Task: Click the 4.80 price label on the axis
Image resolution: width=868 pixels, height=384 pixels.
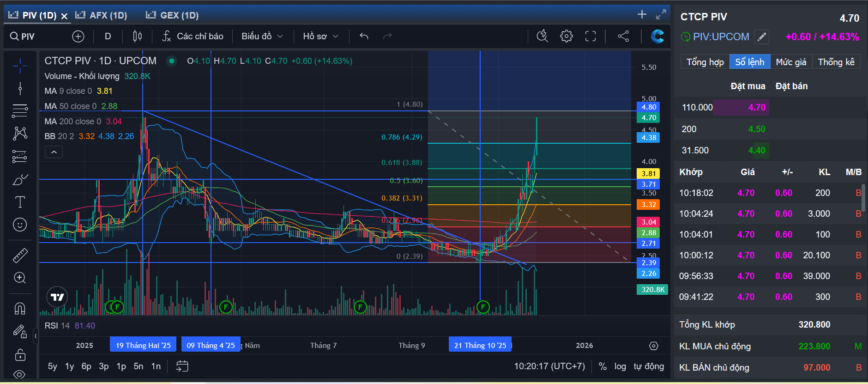Action: (x=648, y=107)
